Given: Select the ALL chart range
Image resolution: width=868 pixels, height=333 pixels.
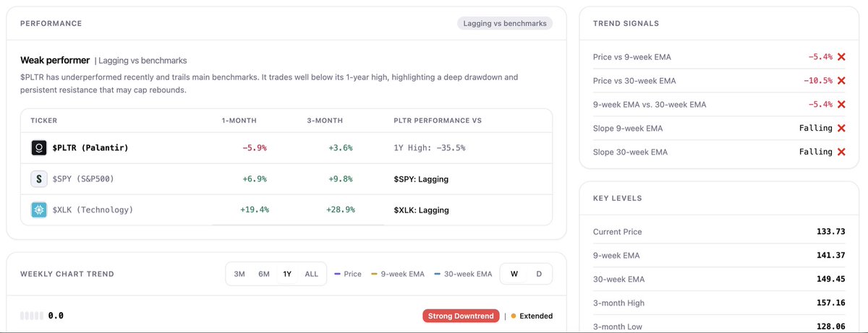Looking at the screenshot, I should coord(311,274).
